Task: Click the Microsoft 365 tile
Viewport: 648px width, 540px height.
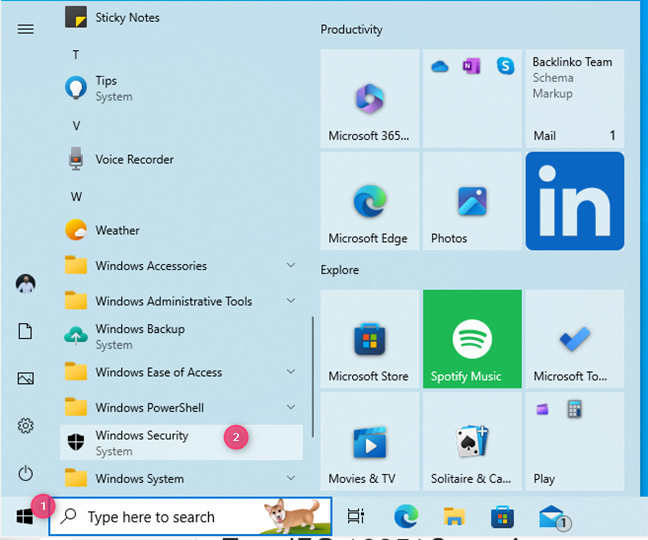Action: tap(369, 98)
